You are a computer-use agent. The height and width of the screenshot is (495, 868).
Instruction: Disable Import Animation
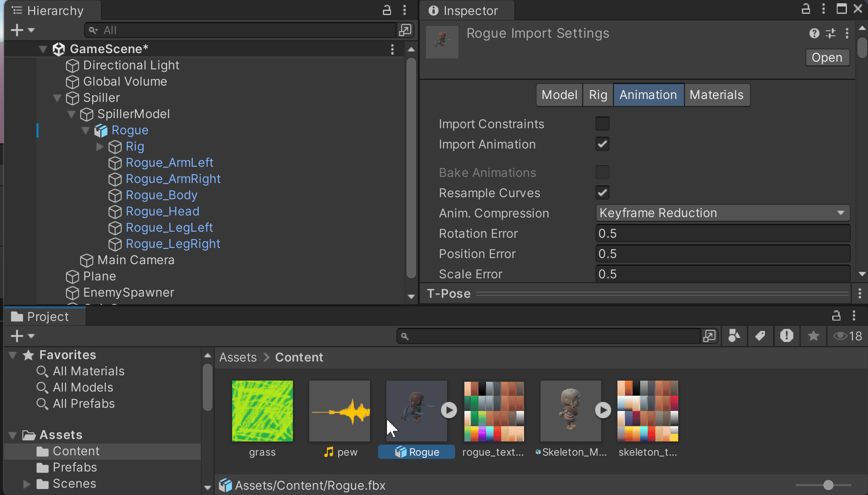pyautogui.click(x=602, y=144)
